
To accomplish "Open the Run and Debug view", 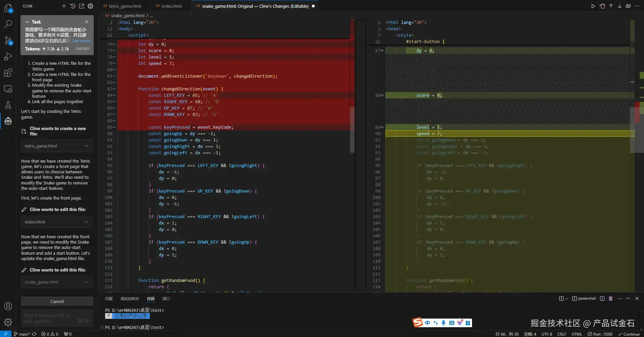I will (8, 56).
